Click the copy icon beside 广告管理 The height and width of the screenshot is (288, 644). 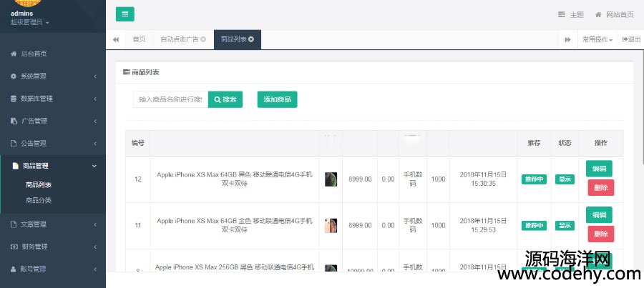(14, 121)
